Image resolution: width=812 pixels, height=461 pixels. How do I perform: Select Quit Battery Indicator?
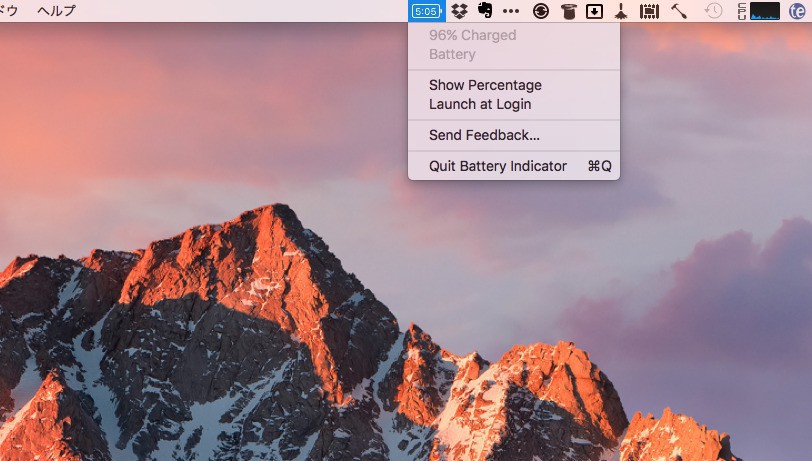[514, 166]
